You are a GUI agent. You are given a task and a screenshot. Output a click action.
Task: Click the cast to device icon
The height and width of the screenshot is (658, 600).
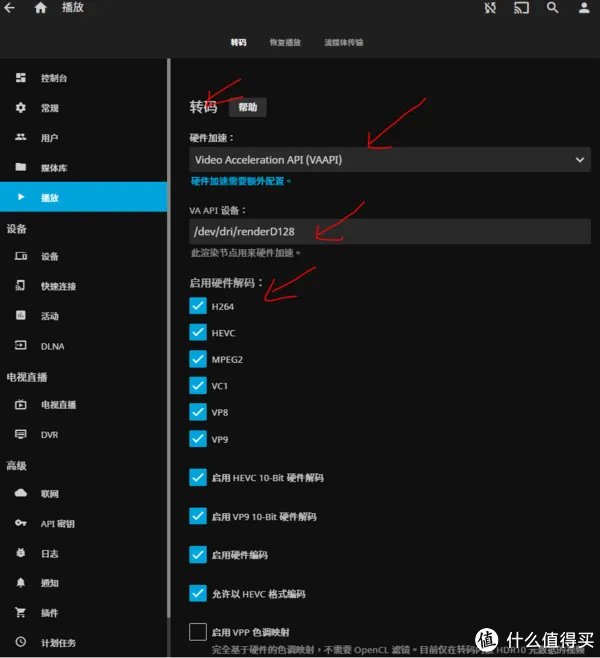(521, 8)
